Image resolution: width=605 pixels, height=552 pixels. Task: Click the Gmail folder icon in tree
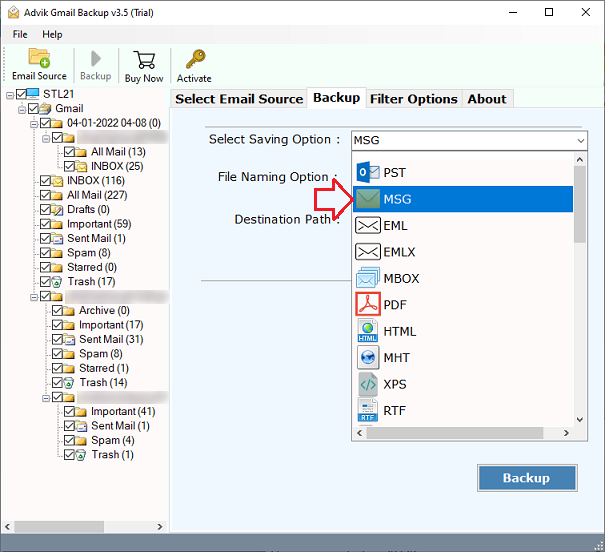pos(45,108)
